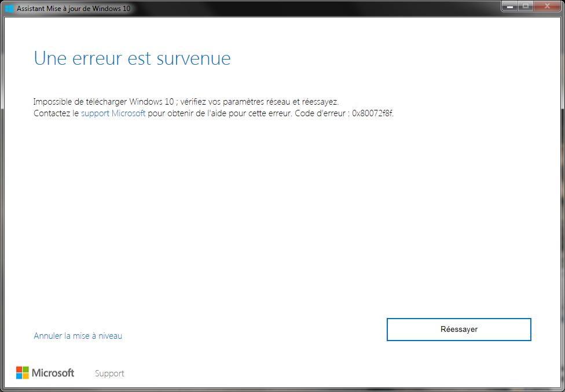Click the Windows icon in title bar
565x392 pixels.
9,8
